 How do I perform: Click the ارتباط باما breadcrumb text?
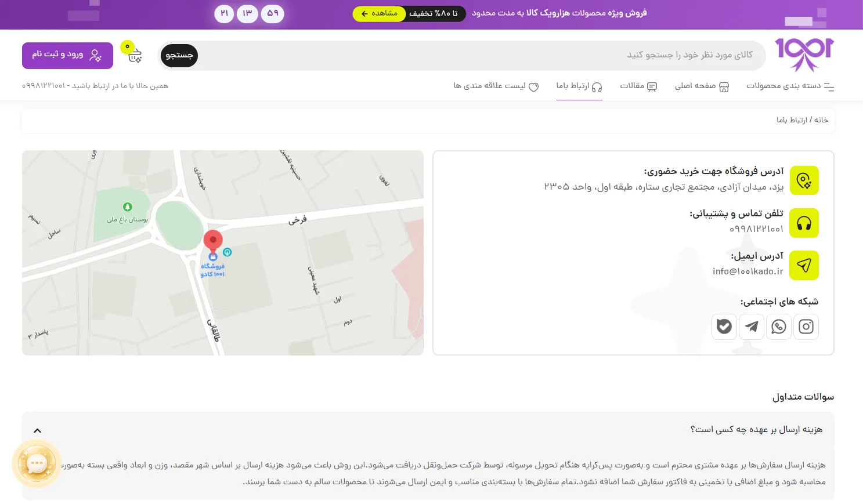[x=792, y=120]
